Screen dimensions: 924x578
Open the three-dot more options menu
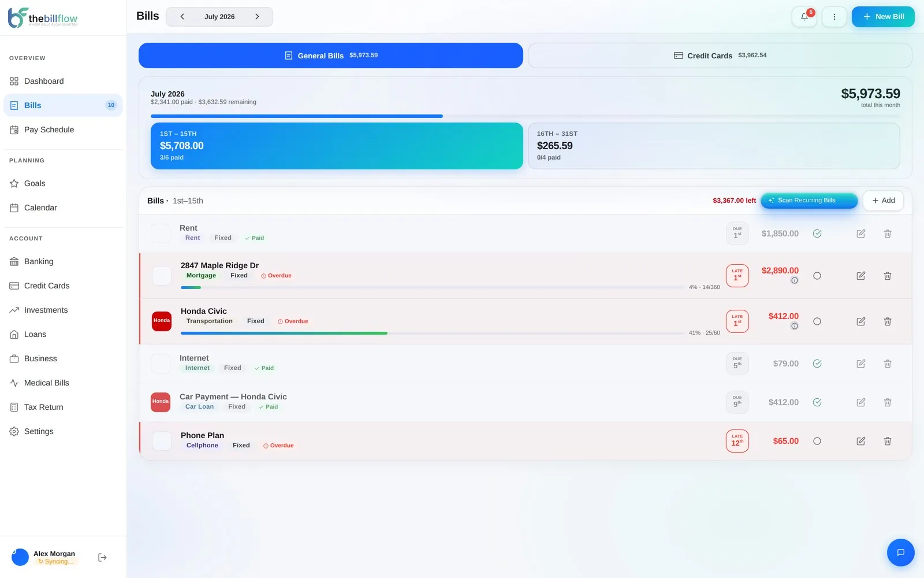(834, 17)
